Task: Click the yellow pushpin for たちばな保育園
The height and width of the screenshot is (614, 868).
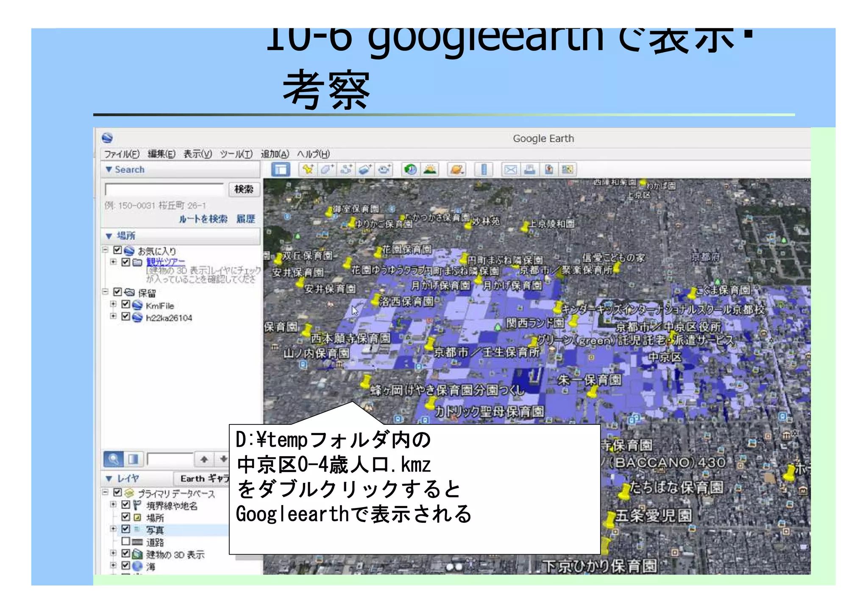Action: (624, 492)
